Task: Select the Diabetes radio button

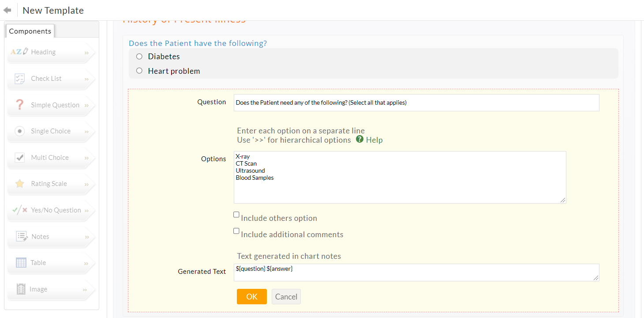Action: [139, 57]
